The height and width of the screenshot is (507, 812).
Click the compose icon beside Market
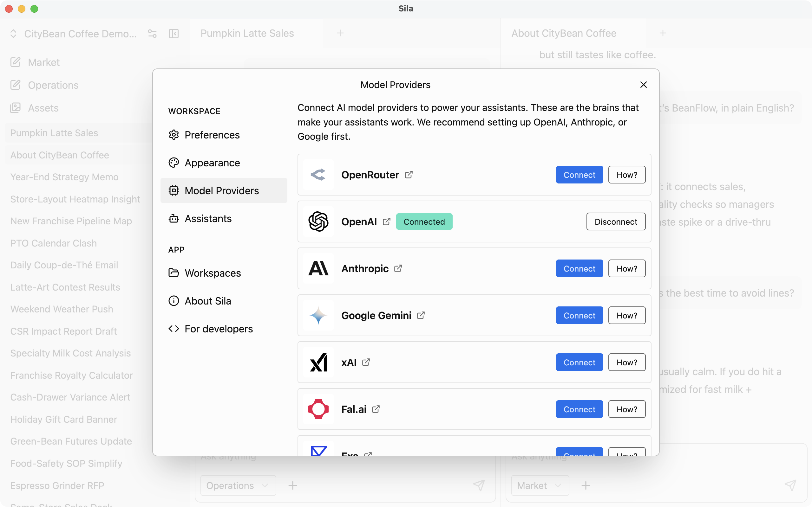(x=16, y=62)
